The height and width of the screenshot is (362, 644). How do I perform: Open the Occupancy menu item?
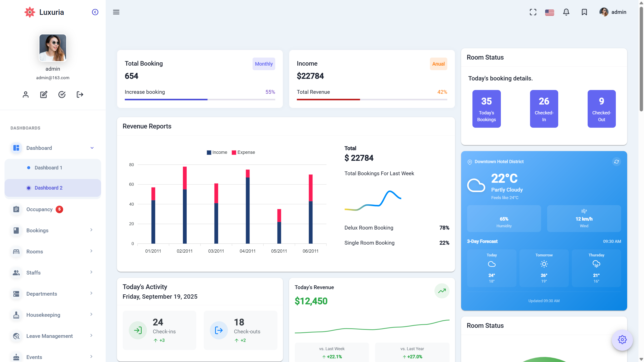pos(53,209)
